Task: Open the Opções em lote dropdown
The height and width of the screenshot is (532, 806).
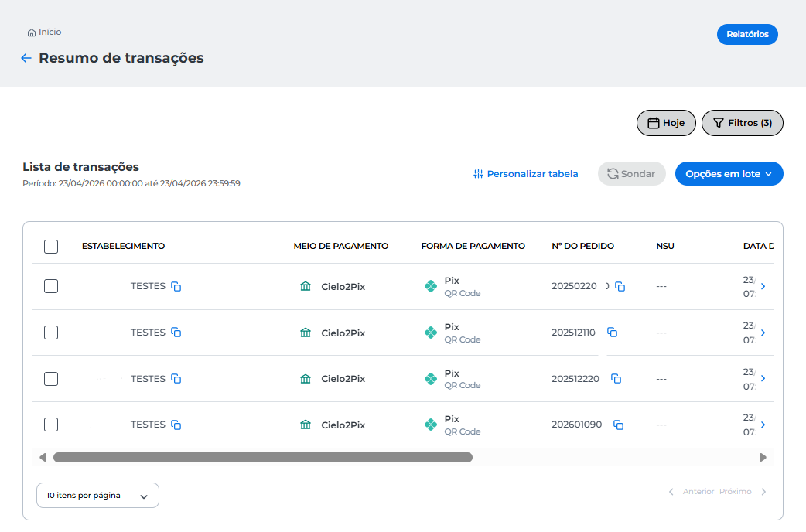Action: coord(729,174)
